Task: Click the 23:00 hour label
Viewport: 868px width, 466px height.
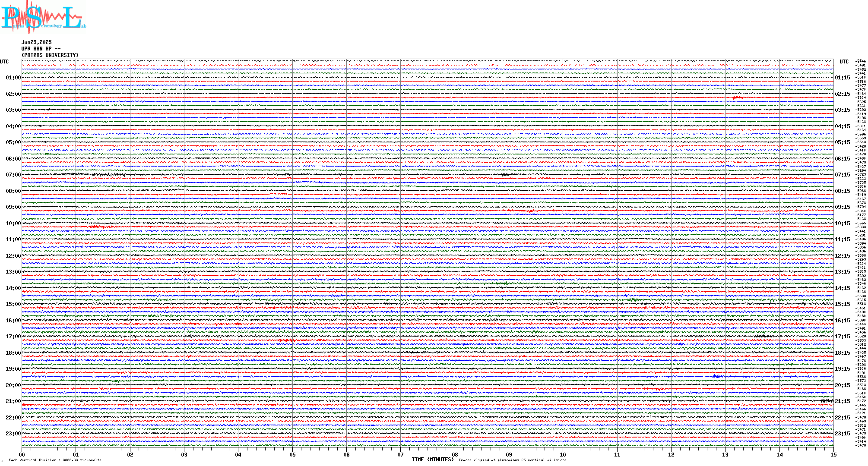Action: pyautogui.click(x=13, y=434)
